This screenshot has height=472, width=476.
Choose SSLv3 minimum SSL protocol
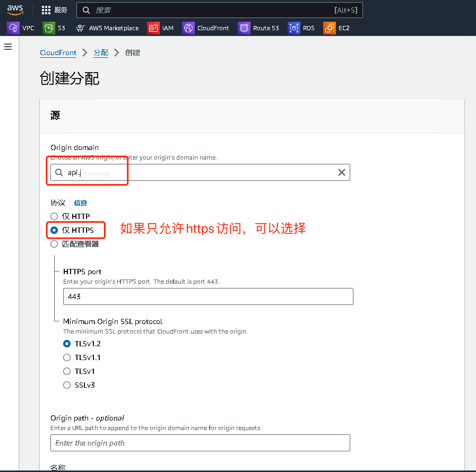click(67, 385)
